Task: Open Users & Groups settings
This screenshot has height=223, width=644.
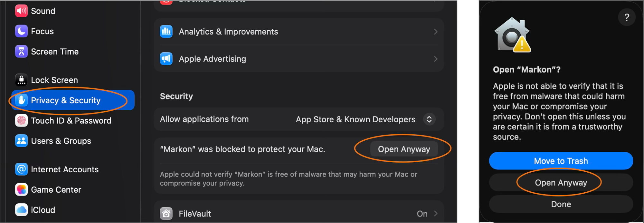Action: [73, 141]
